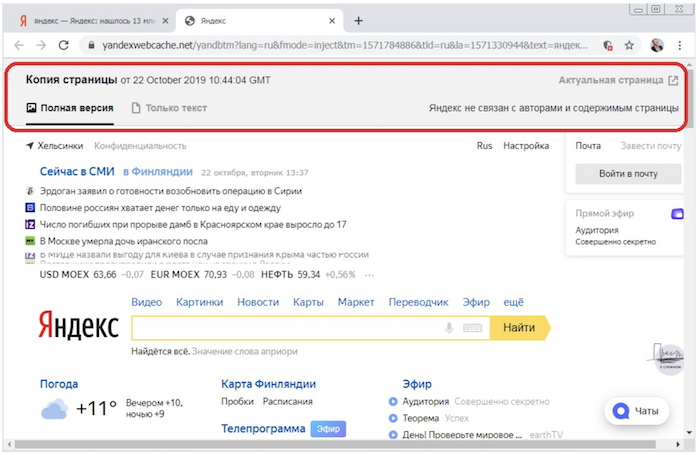This screenshot has width=700, height=455.
Task: Select the active Яндекс tab
Action: tap(260, 21)
